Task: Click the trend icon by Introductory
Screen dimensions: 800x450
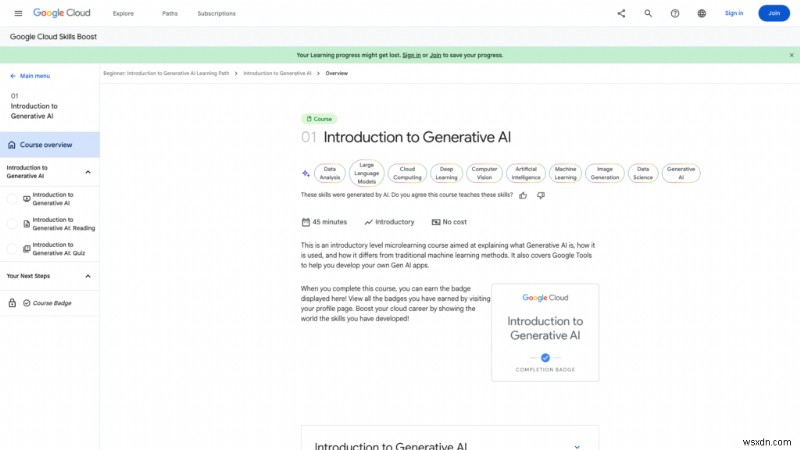Action: pyautogui.click(x=368, y=222)
